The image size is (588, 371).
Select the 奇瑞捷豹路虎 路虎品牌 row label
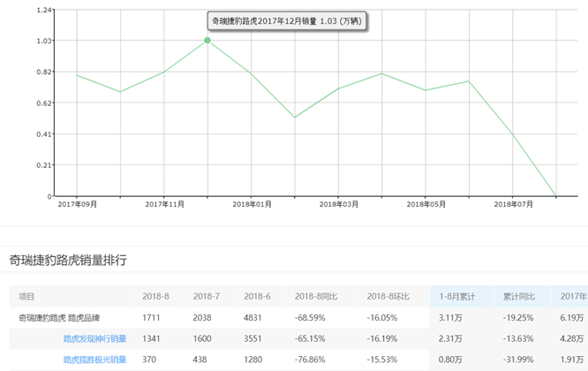point(59,318)
